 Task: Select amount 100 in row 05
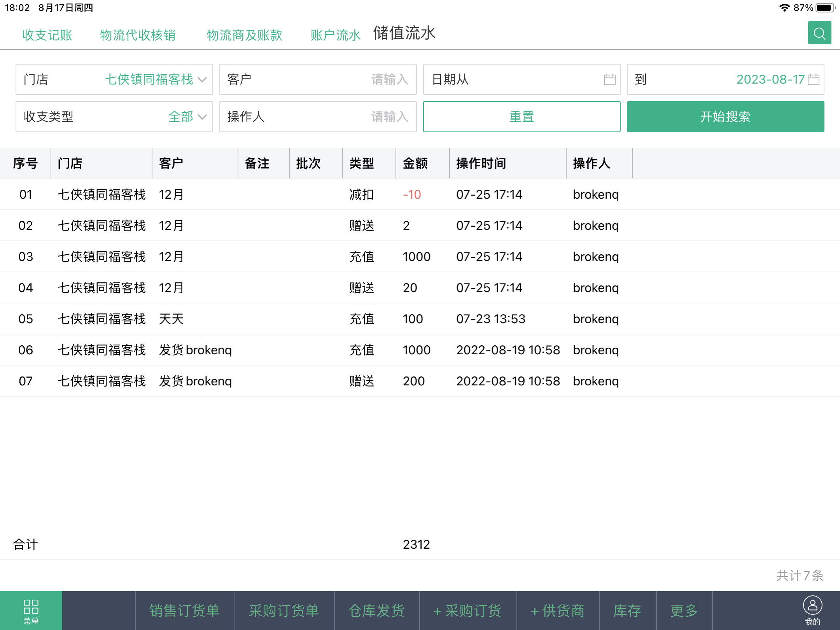pos(413,319)
